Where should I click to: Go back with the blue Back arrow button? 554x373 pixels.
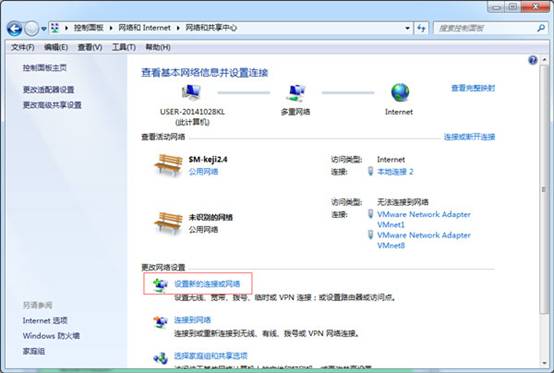[x=14, y=28]
